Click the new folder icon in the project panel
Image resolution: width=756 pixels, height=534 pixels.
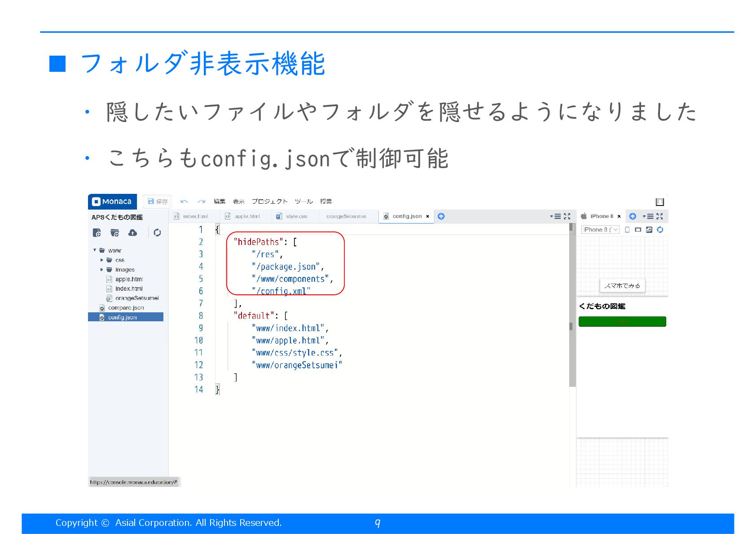(115, 232)
